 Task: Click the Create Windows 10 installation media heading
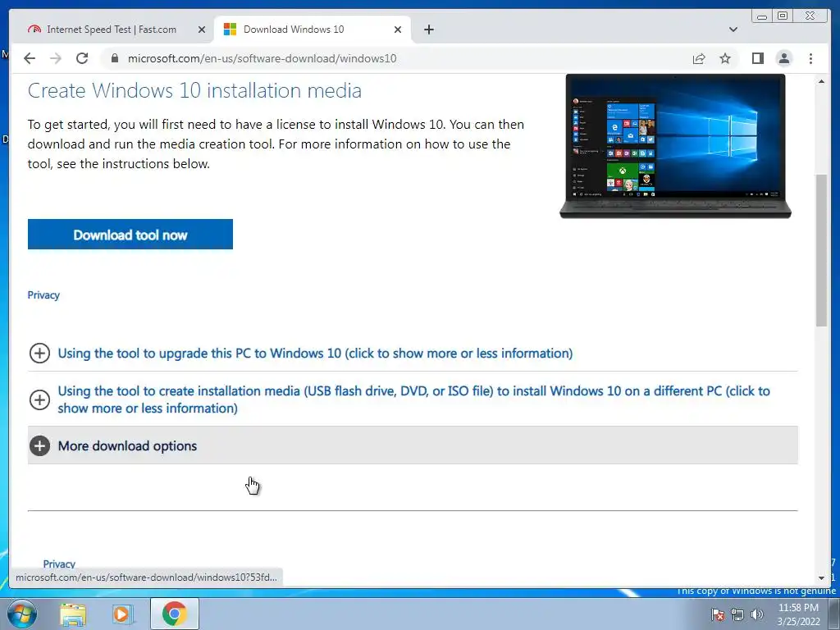(x=194, y=90)
